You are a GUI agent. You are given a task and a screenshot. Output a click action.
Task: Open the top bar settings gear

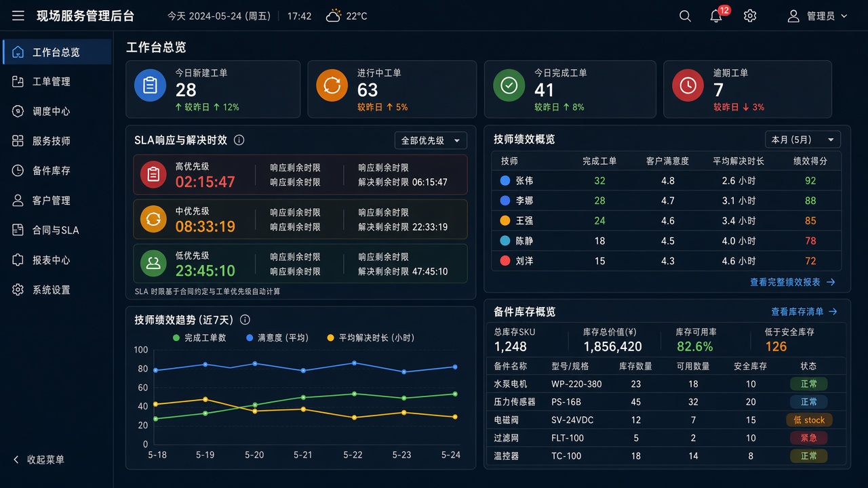(x=750, y=16)
